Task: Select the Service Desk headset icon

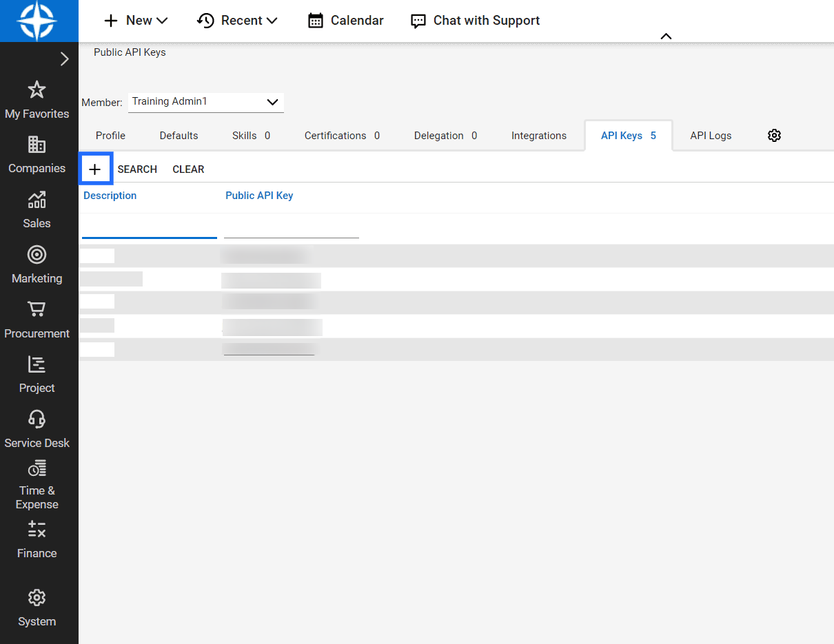Action: coord(37,428)
